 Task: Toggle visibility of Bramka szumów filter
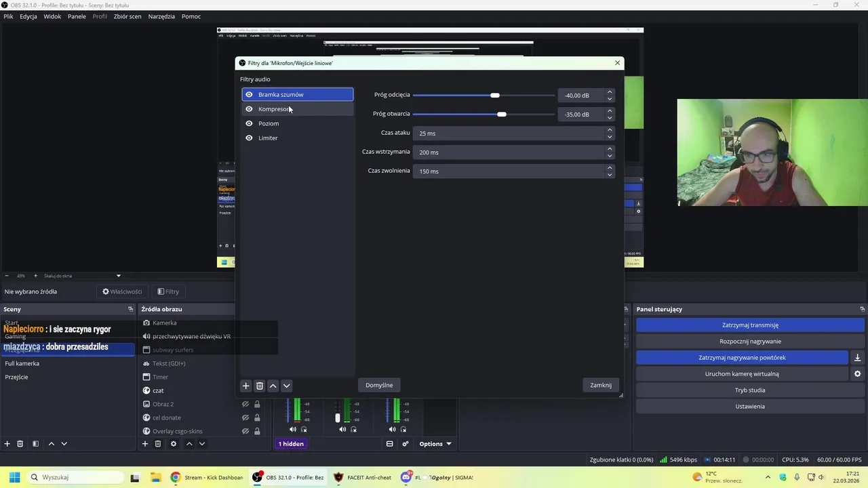249,95
